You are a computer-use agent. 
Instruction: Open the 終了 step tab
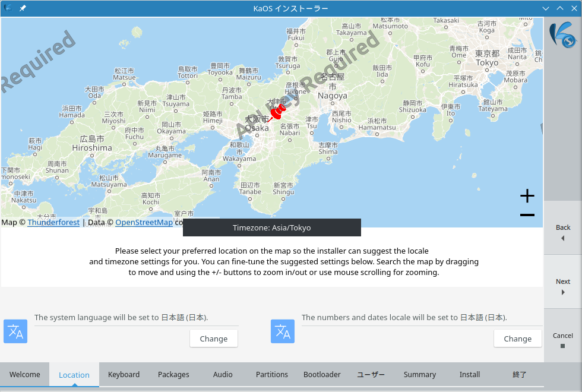click(519, 375)
